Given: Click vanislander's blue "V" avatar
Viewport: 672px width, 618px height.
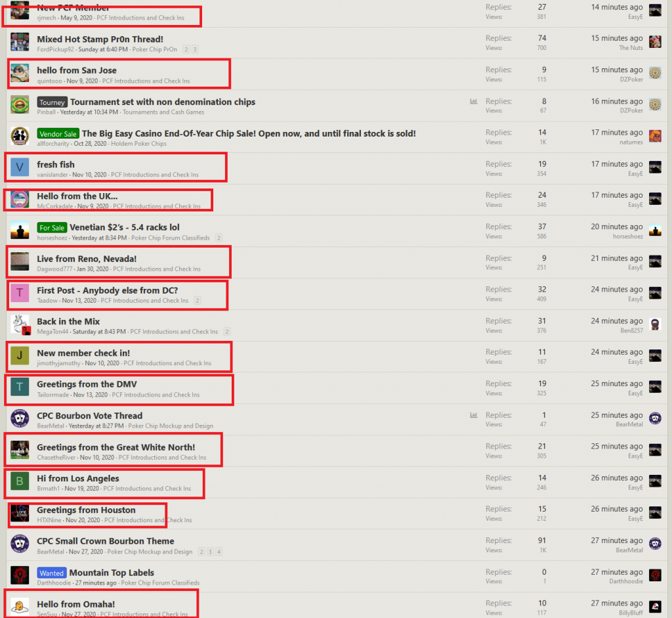Looking at the screenshot, I should pyautogui.click(x=20, y=168).
